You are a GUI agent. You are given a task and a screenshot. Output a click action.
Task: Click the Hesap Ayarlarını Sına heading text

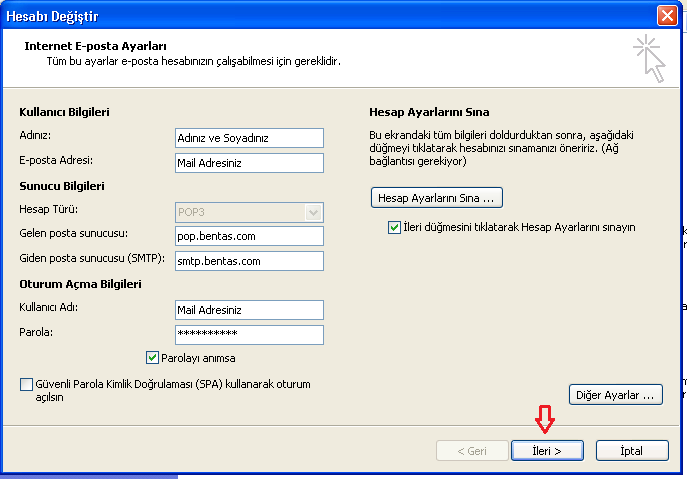[429, 112]
